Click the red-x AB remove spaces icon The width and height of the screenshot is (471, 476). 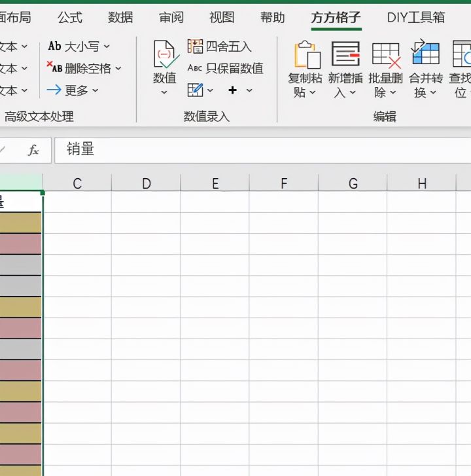[x=54, y=67]
